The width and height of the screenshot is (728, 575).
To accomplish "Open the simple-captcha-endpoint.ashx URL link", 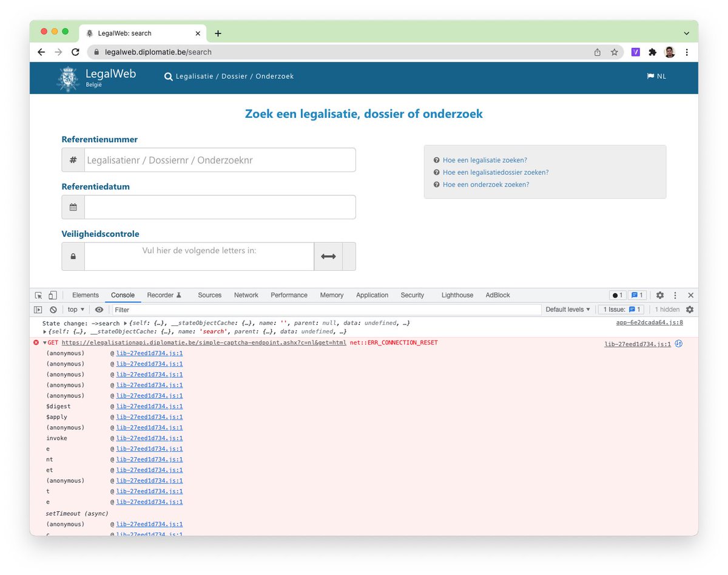I will pos(204,343).
